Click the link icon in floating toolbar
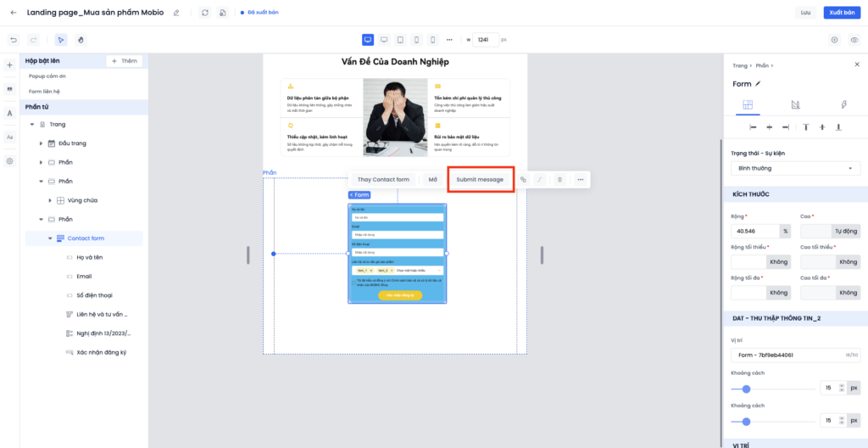Viewport: 868px width, 448px height. [523, 180]
